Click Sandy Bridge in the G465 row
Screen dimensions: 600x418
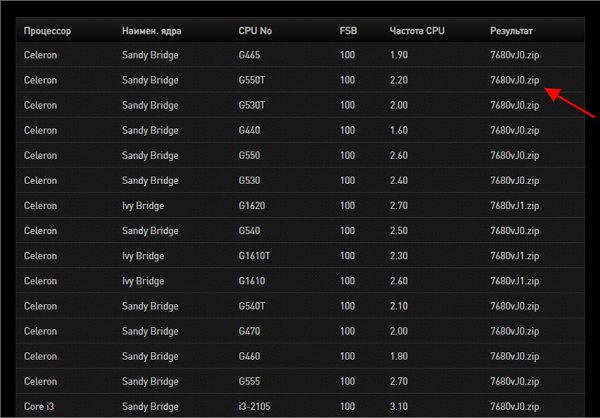pyautogui.click(x=150, y=55)
